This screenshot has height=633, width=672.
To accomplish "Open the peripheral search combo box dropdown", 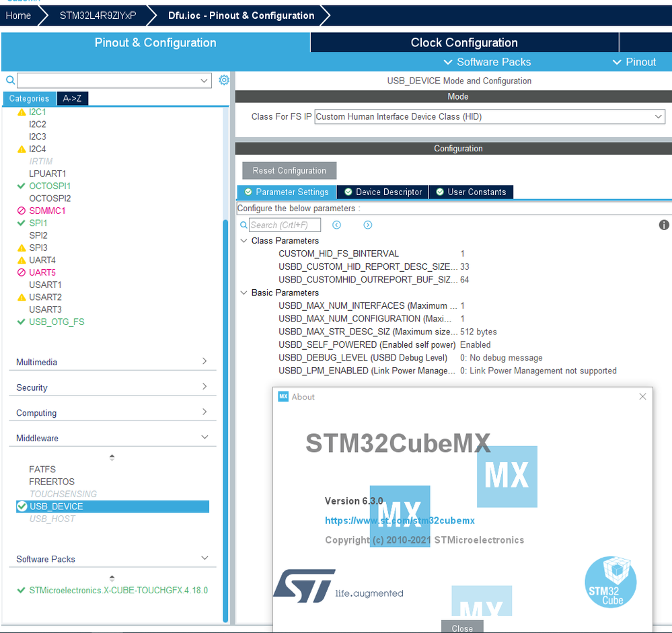I will pos(204,81).
